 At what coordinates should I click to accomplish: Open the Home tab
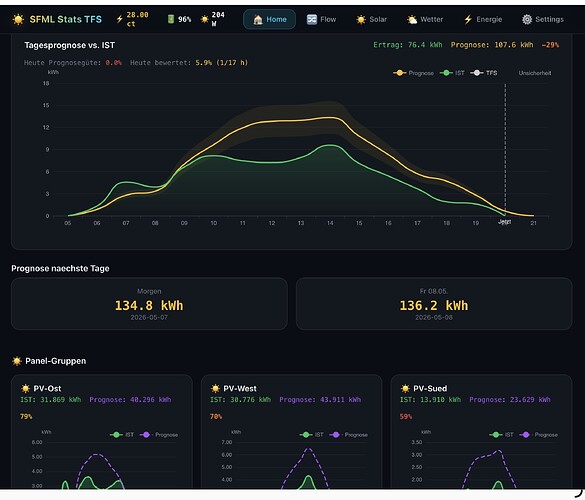269,19
